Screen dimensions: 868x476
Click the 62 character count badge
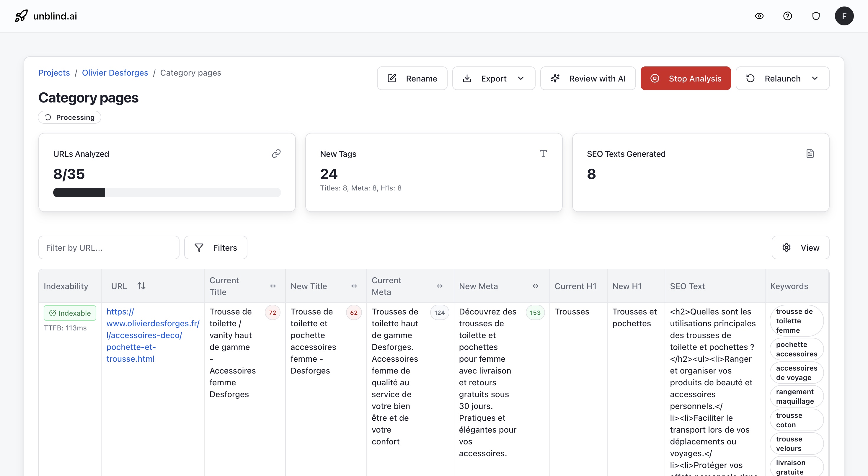[x=353, y=312]
